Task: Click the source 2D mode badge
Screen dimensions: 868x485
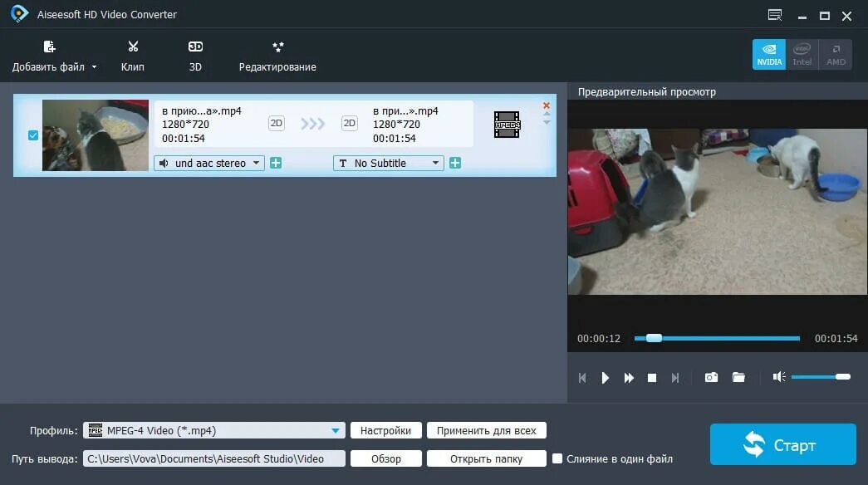Action: pos(277,123)
